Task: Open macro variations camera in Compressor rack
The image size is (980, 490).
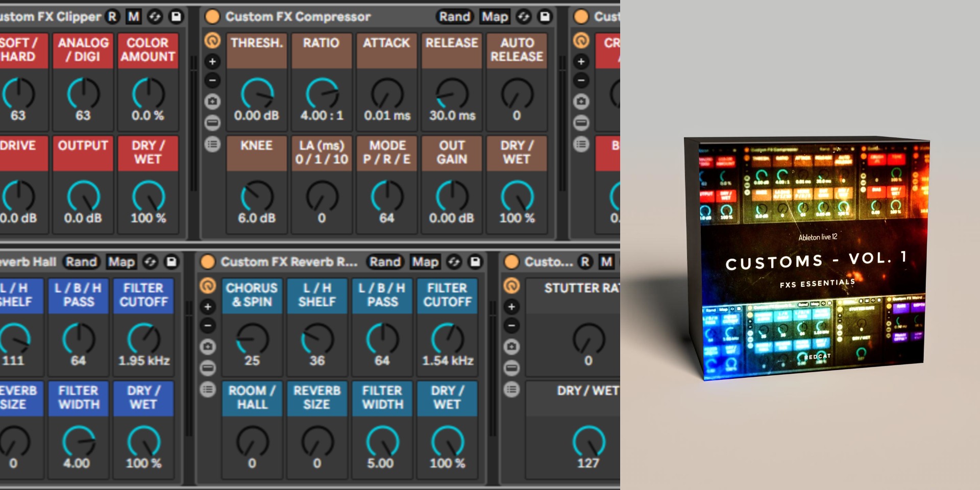Action: pyautogui.click(x=212, y=102)
